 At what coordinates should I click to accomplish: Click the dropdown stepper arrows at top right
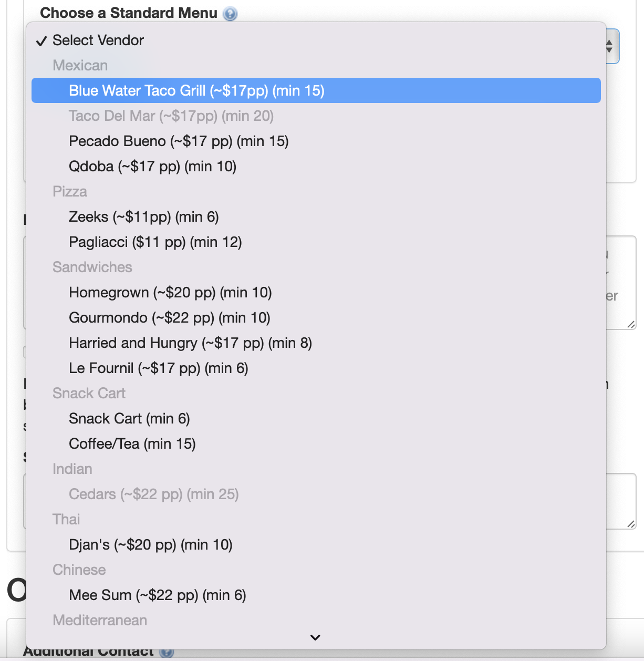(x=608, y=46)
